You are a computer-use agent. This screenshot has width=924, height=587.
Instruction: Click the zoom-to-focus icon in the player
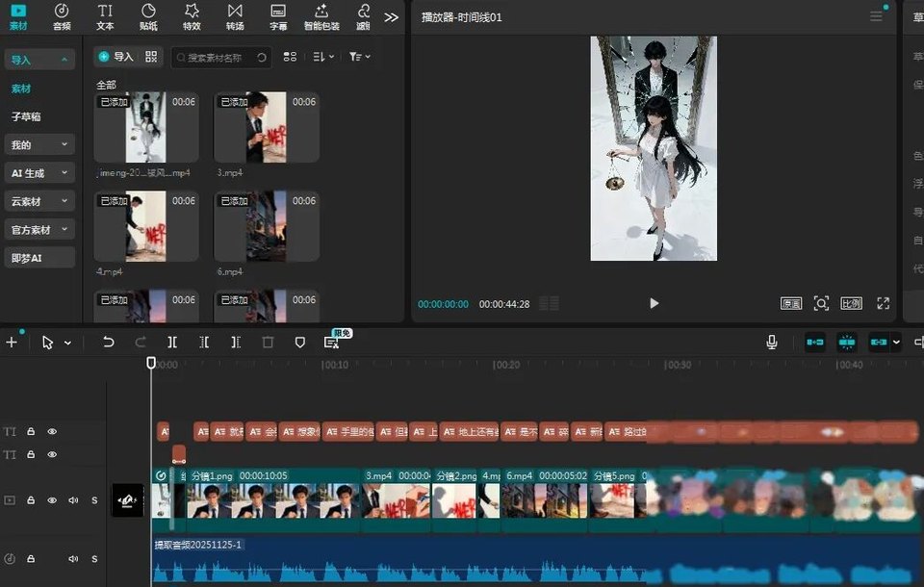(x=821, y=303)
